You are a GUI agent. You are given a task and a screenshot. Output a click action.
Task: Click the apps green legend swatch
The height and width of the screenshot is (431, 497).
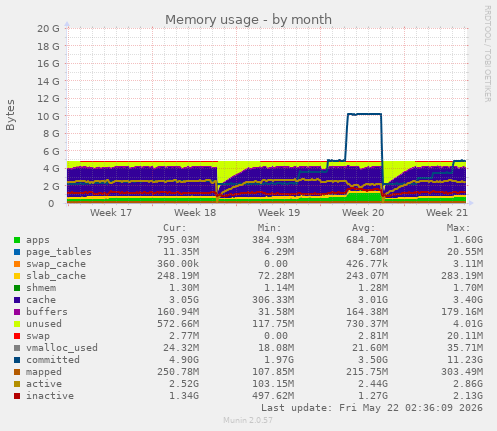[17, 240]
